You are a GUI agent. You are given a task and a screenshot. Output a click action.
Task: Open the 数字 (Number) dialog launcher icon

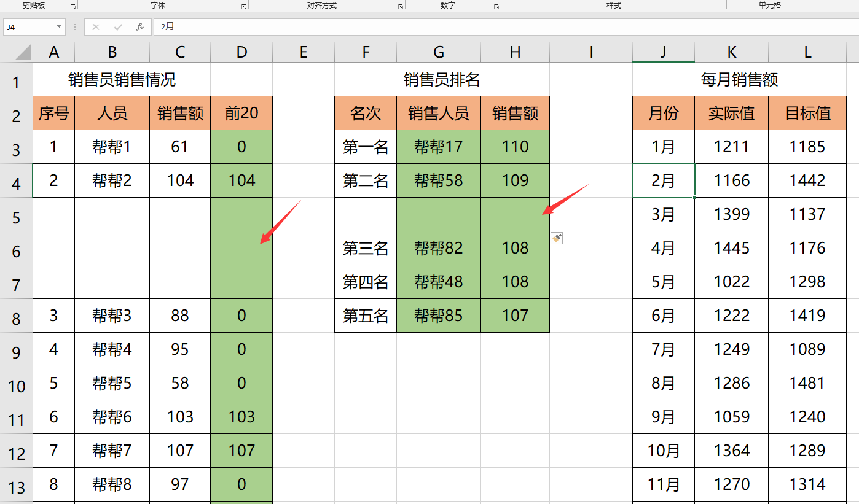pos(495,6)
